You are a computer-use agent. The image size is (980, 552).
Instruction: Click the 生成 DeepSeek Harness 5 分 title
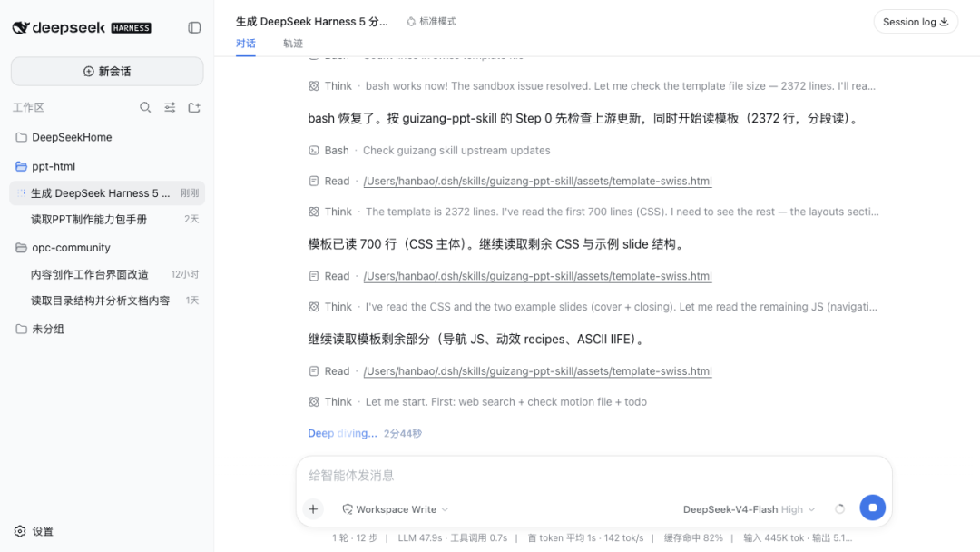tap(312, 21)
